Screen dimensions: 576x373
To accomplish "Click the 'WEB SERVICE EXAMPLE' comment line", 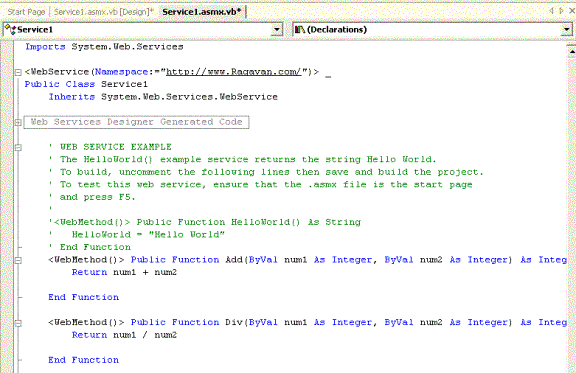I will coord(110,147).
